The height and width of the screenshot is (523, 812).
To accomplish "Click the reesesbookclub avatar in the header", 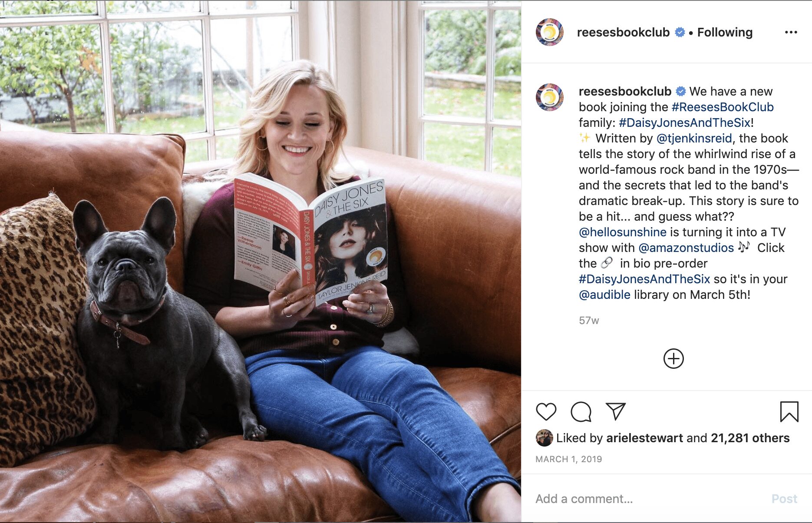I will click(x=549, y=32).
